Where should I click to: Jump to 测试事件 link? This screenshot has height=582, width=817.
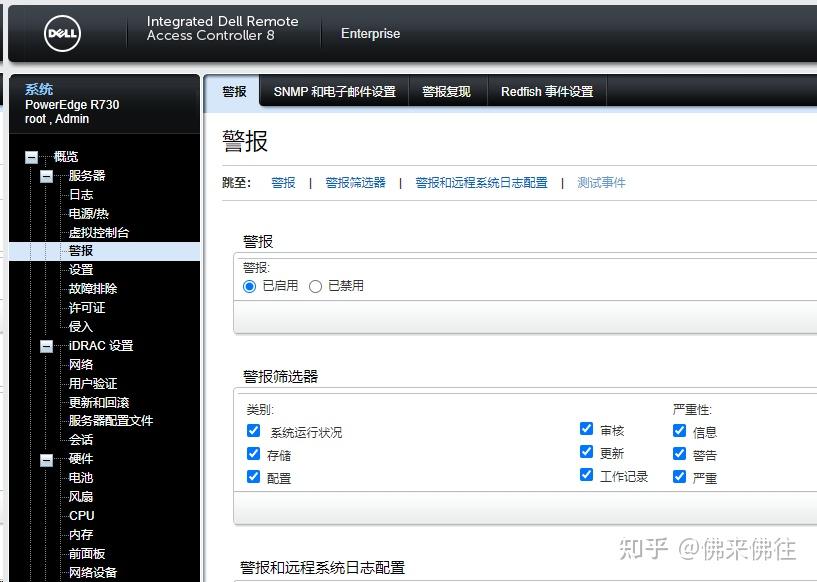[601, 183]
